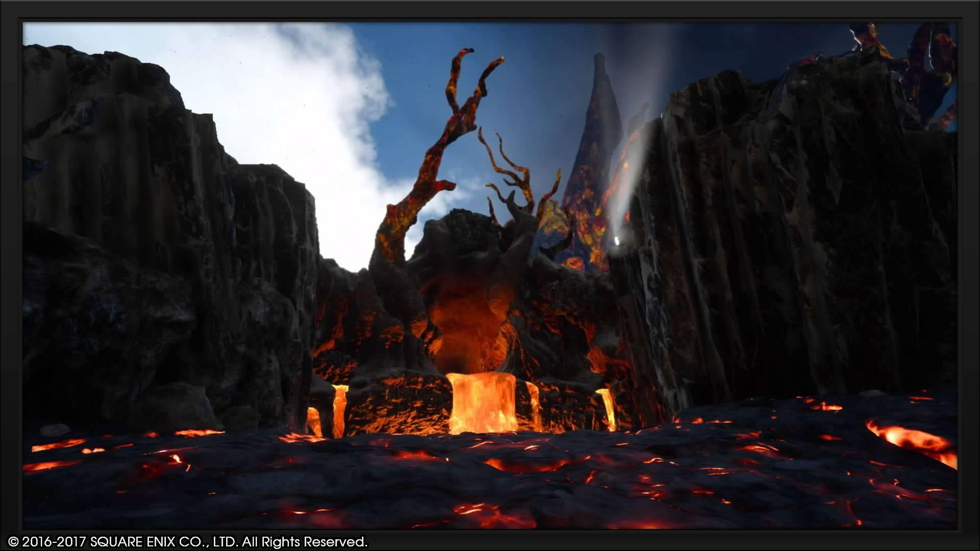Click the central glowing lava waterfall
This screenshot has height=551, width=980.
481,402
